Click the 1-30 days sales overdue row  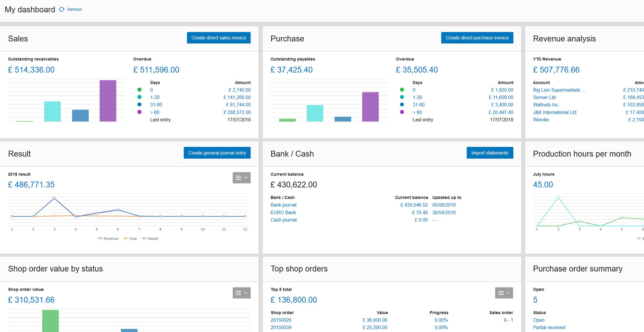(x=155, y=98)
